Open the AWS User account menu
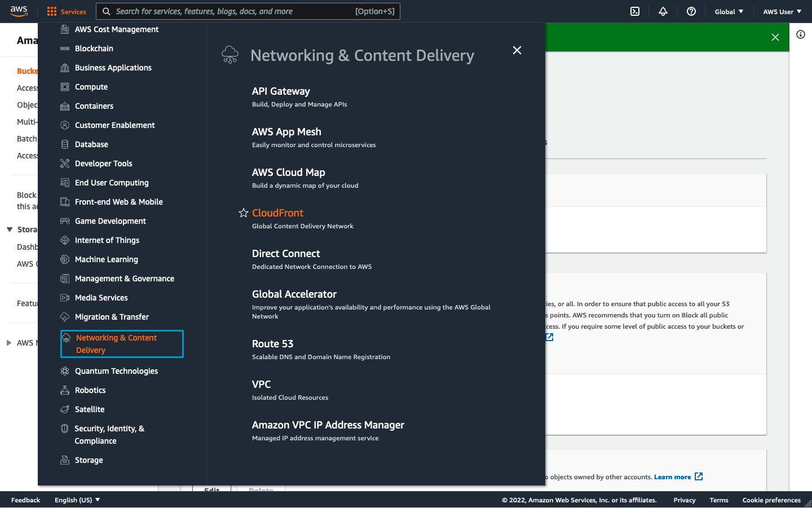The image size is (812, 508). (x=783, y=11)
